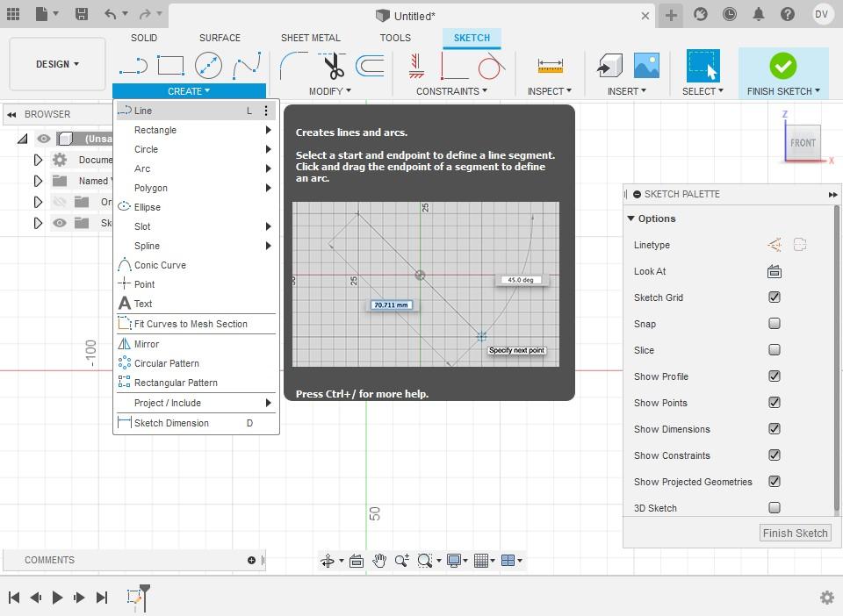Screen dimensions: 843x616
Task: Open the MODIFY dropdown menu
Action: pos(329,91)
